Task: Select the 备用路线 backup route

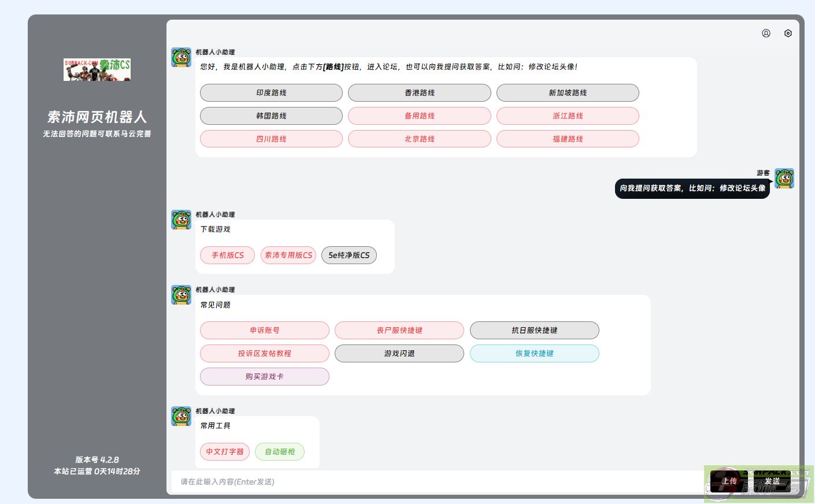Action: click(x=419, y=116)
